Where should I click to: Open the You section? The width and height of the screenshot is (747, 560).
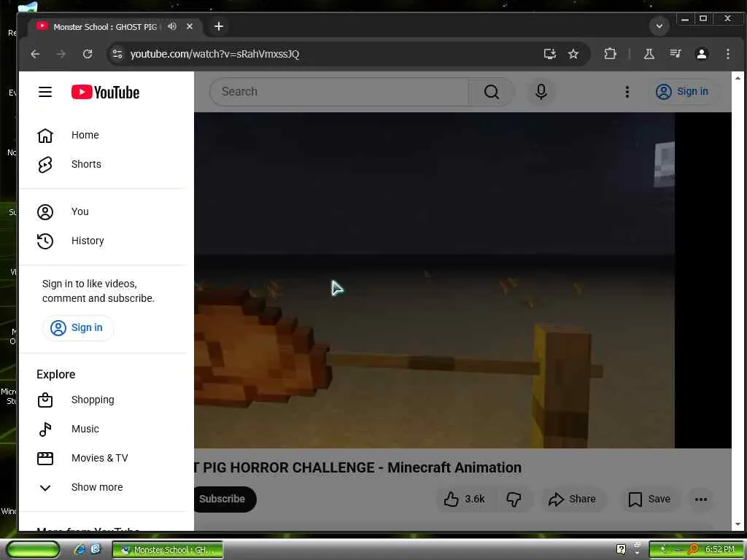(x=106, y=212)
